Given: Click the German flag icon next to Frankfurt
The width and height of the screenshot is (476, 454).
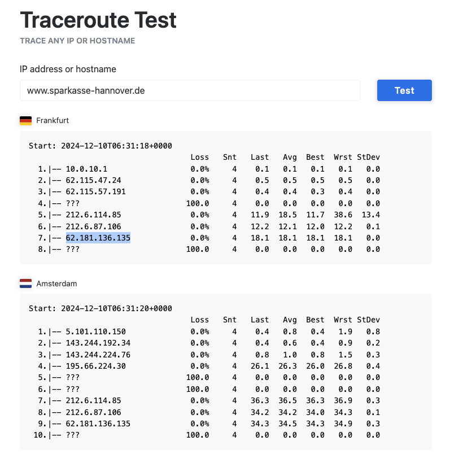Looking at the screenshot, I should pos(26,121).
